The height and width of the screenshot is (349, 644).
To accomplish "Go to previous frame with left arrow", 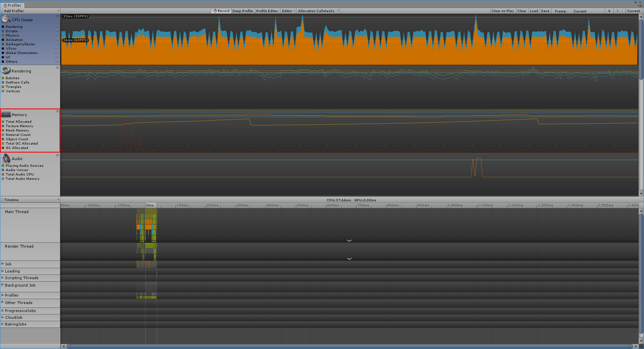I will point(609,11).
